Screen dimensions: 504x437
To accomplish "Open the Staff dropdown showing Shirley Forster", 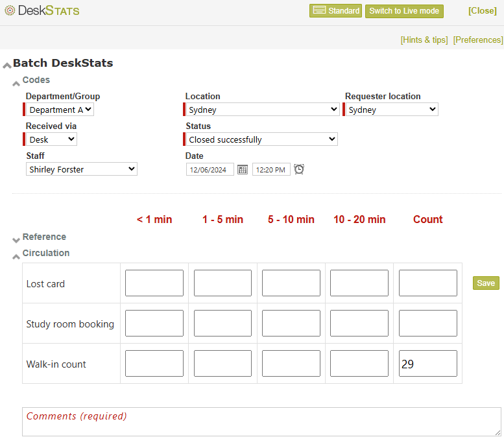I will (x=82, y=169).
